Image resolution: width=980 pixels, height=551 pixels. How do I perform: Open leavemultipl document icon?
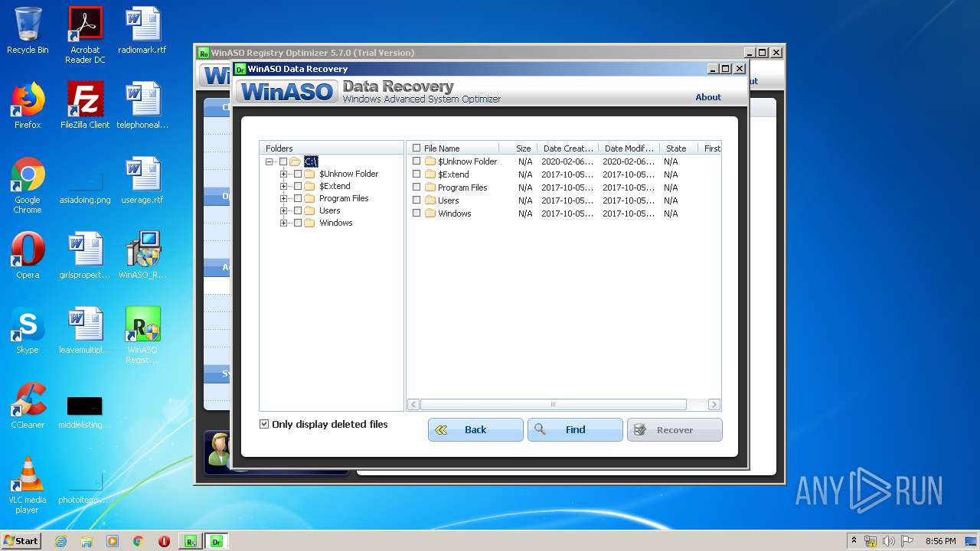pyautogui.click(x=85, y=331)
